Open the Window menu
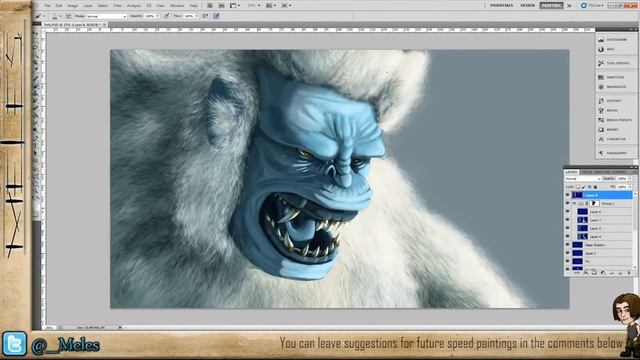Image resolution: width=640 pixels, height=360 pixels. (177, 6)
